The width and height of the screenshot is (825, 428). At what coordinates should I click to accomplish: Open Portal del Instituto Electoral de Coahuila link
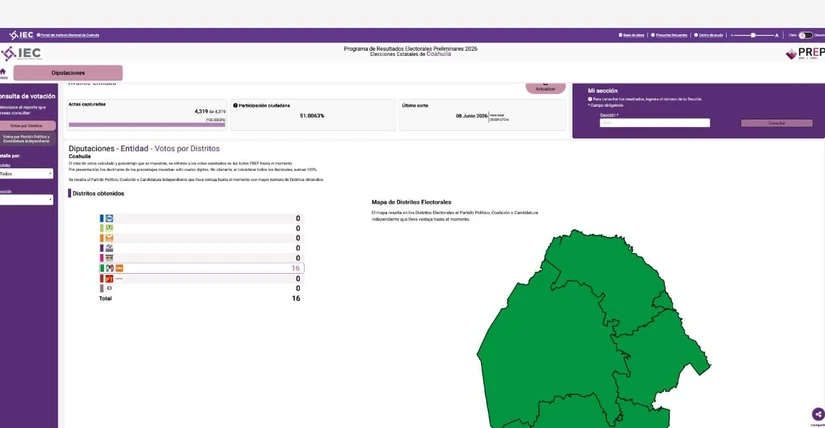(68, 35)
